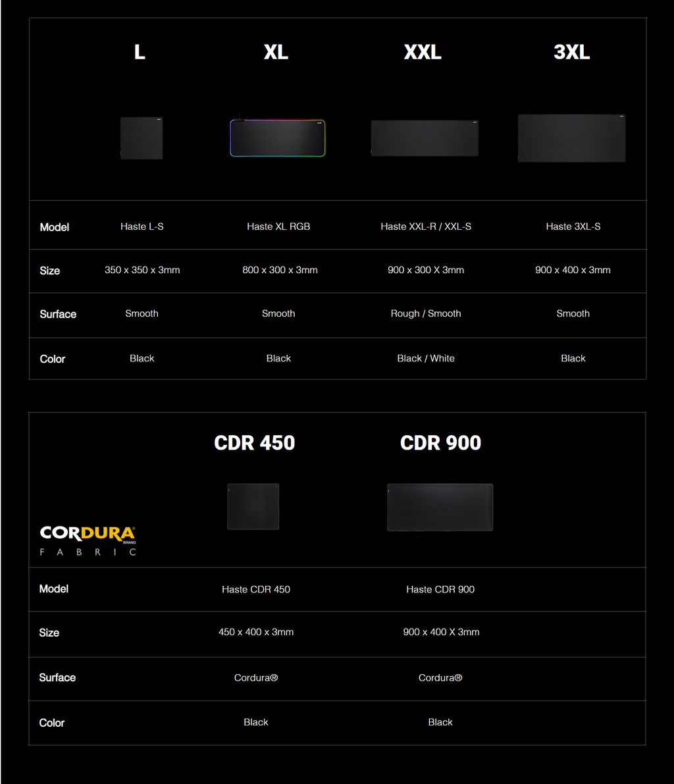674x784 pixels.
Task: Select the CDR 450 pad thumbnail
Action: [253, 506]
